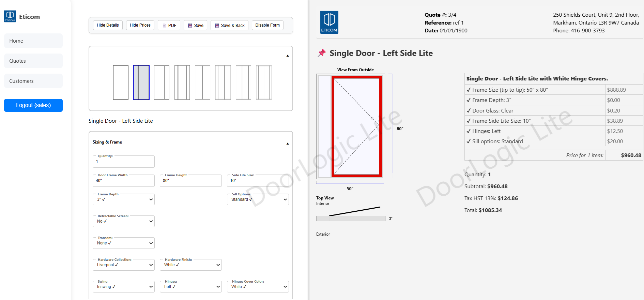Export the quote as PDF
The image size is (644, 300).
click(169, 25)
